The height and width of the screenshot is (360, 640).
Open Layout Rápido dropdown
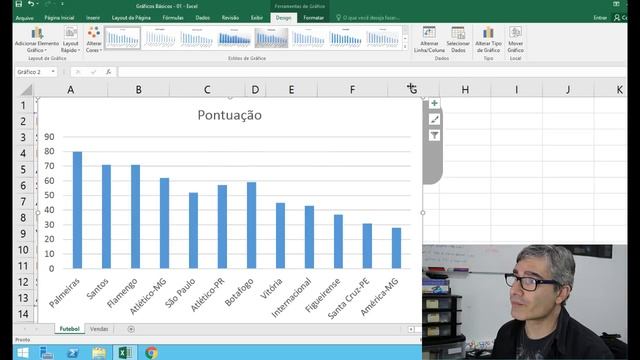70,40
